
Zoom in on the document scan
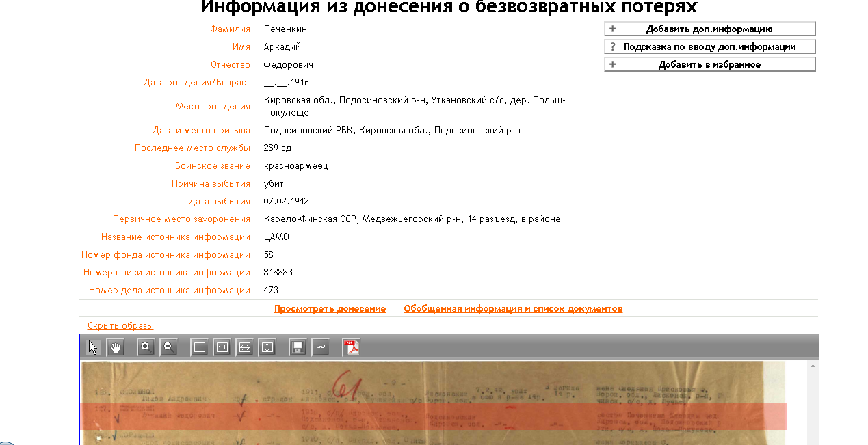click(146, 347)
